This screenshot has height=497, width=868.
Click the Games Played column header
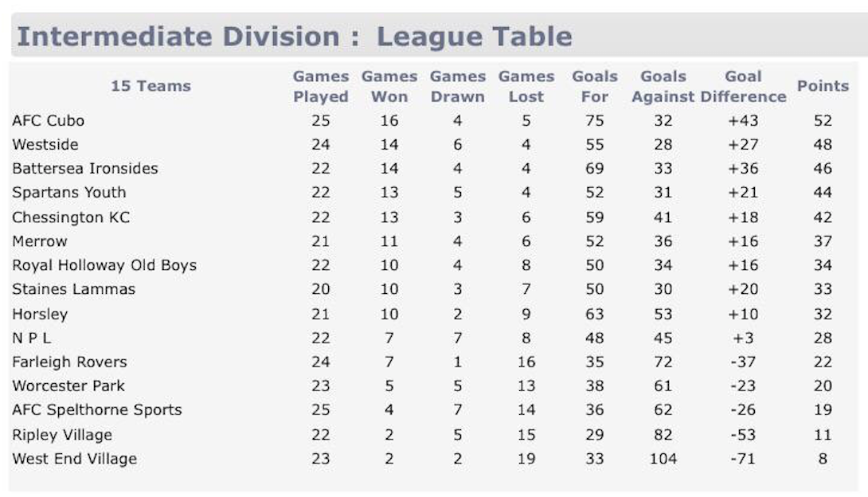[x=321, y=87]
